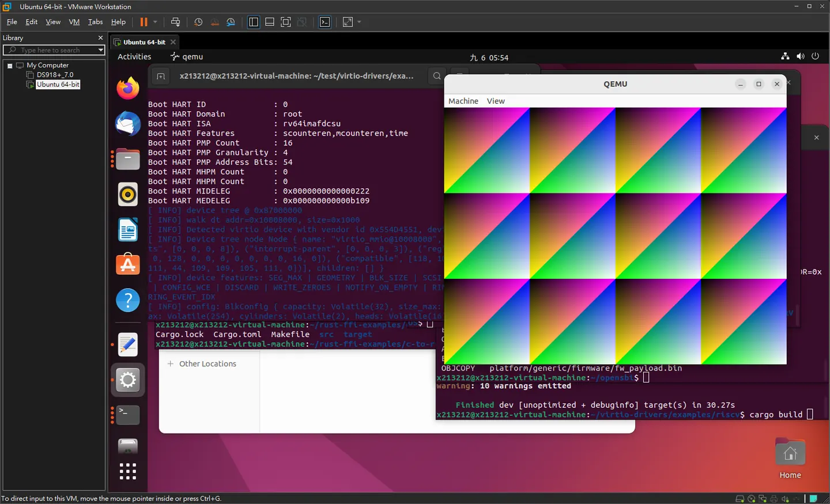Screen dimensions: 830x504
Task: Click the Activities button
Action: pos(134,56)
